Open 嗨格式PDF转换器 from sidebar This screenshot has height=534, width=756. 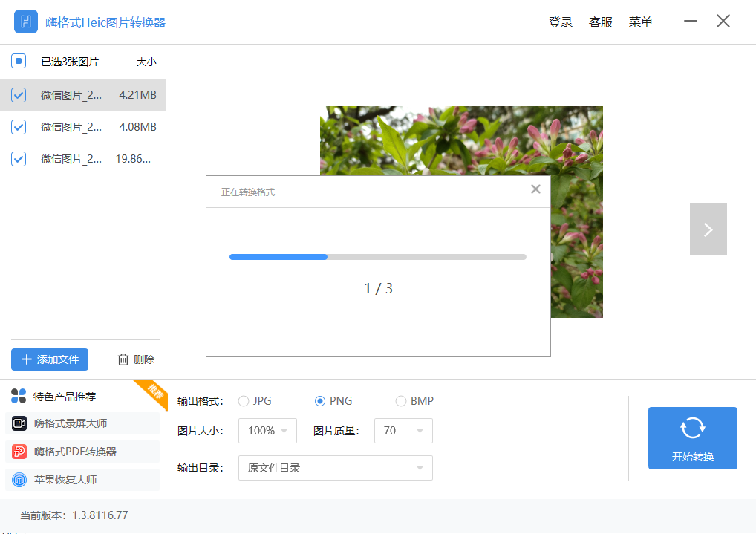19,452
